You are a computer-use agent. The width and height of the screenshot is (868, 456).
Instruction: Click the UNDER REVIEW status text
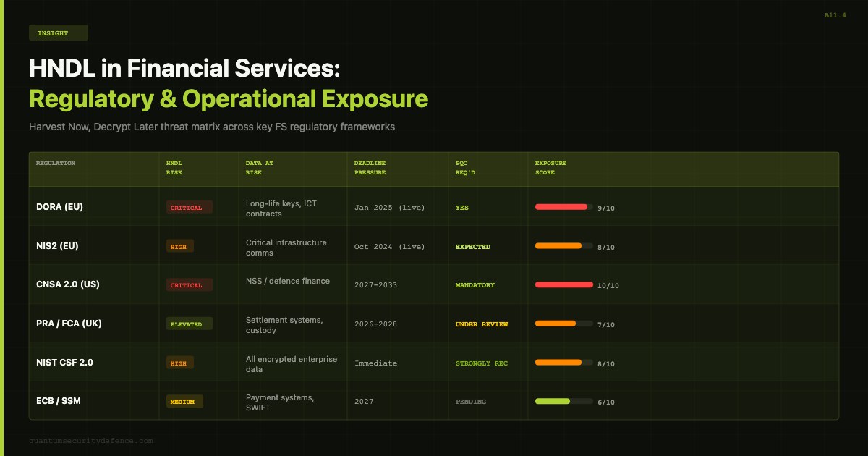(x=482, y=324)
